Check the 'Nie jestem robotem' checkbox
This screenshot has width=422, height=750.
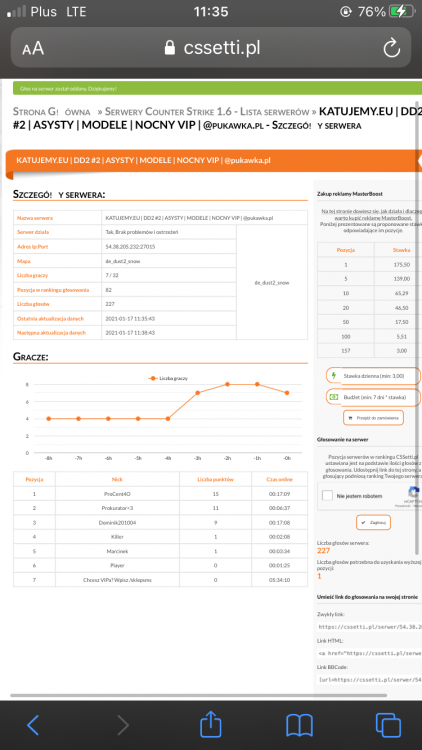(x=327, y=496)
